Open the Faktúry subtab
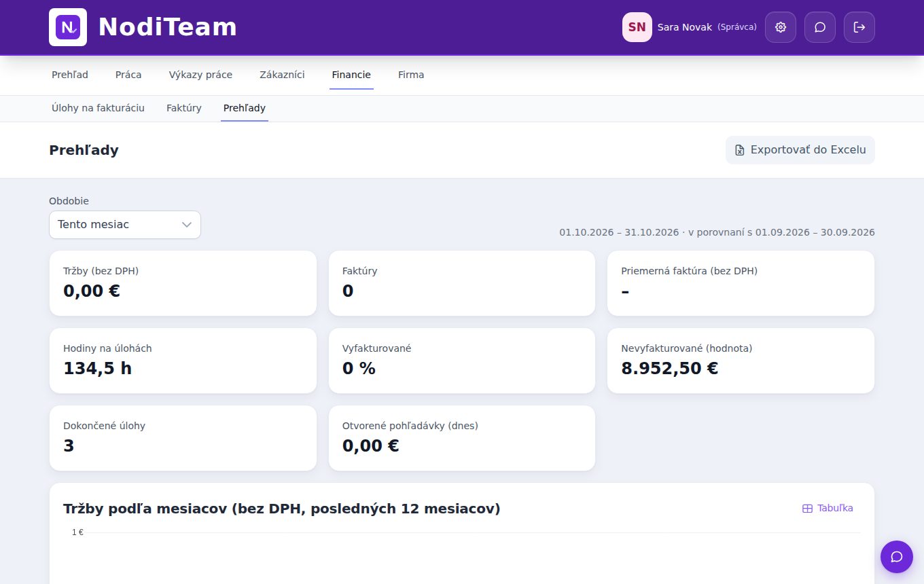 184,108
